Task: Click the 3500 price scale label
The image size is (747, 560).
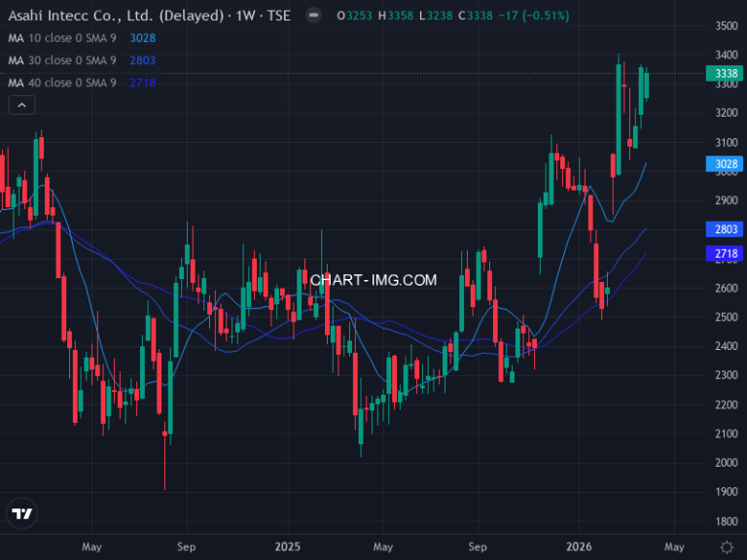Action: click(x=726, y=25)
